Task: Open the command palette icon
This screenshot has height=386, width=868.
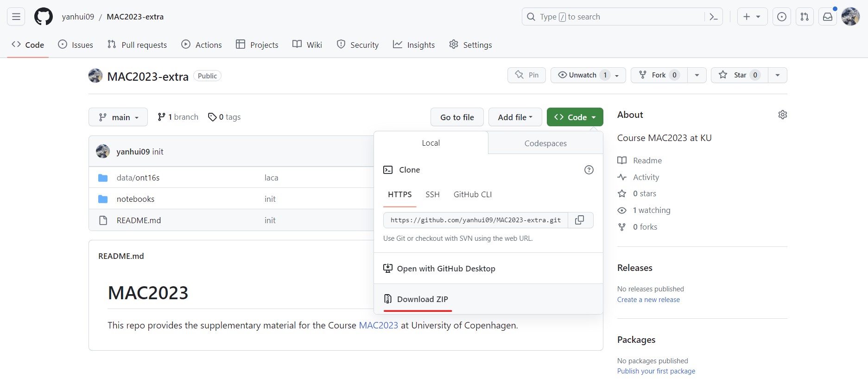Action: point(714,17)
